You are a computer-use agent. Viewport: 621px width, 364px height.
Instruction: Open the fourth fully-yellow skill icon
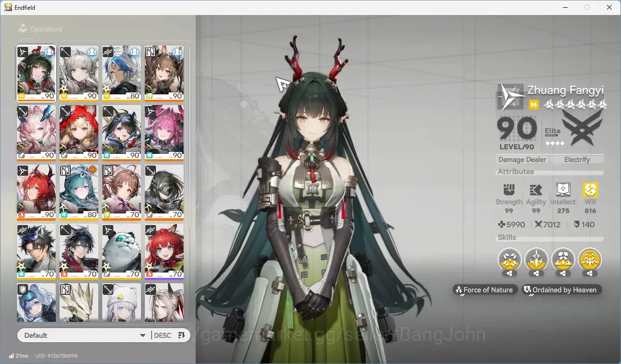[590, 260]
